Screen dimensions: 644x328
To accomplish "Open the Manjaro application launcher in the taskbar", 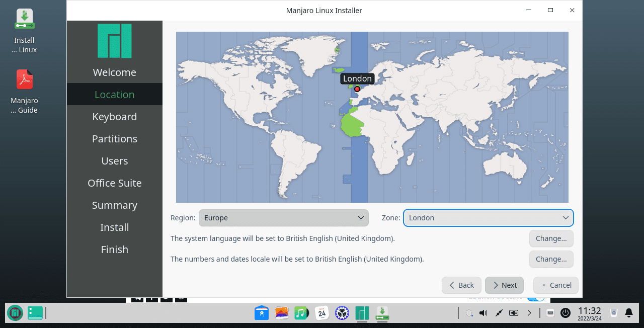I will (15, 313).
